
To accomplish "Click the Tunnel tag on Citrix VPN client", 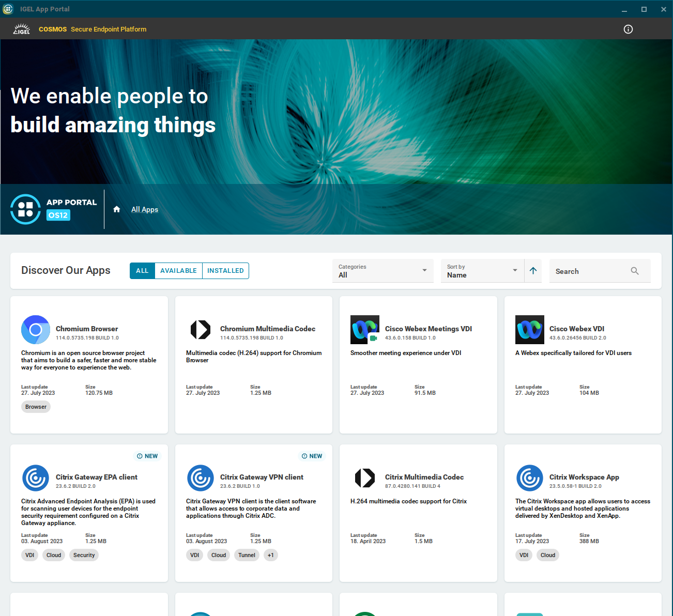I will [x=247, y=555].
